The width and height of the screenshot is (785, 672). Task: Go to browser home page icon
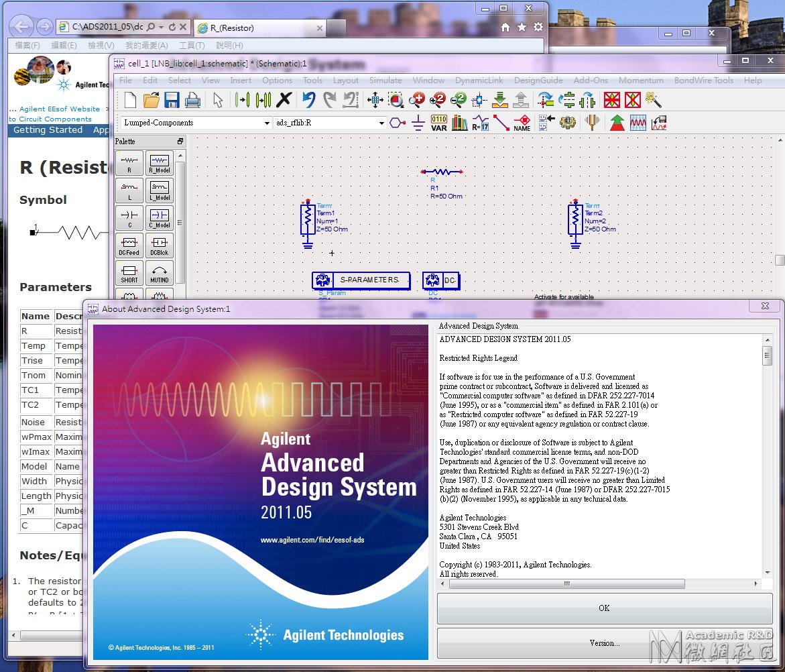click(505, 27)
